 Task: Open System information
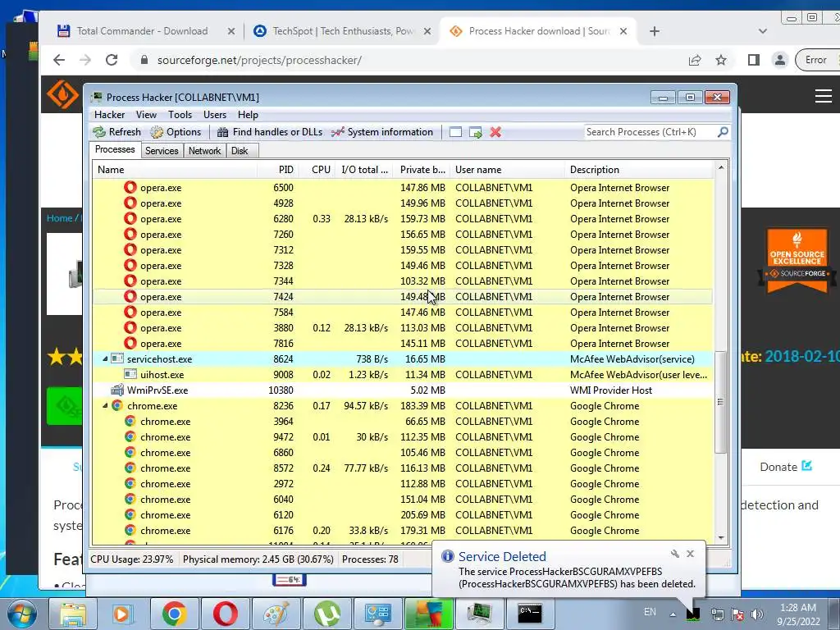point(382,132)
